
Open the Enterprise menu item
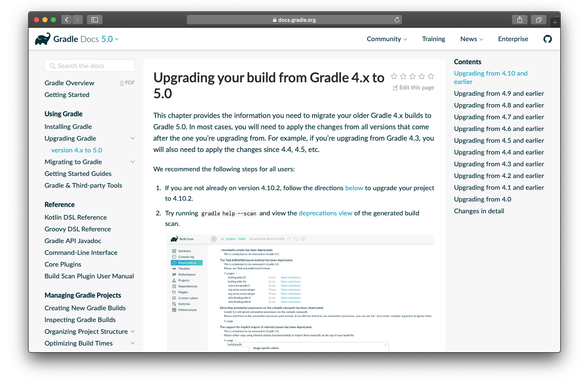(x=513, y=39)
